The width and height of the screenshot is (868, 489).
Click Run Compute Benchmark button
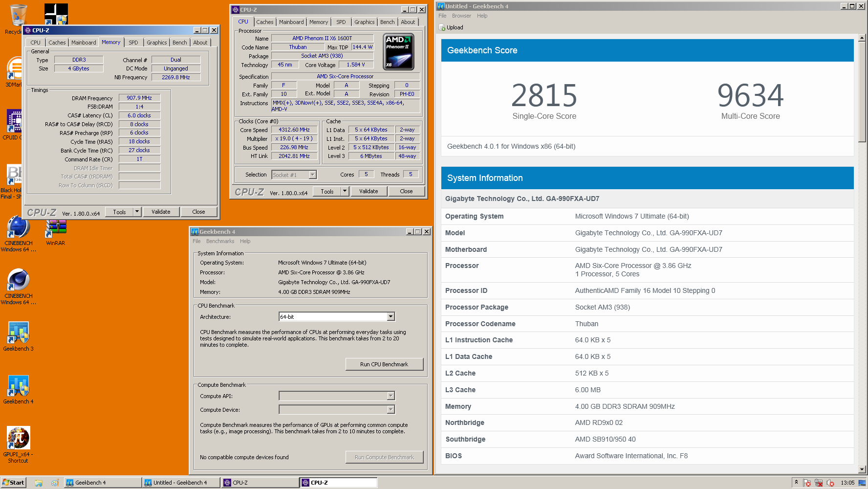tap(384, 457)
